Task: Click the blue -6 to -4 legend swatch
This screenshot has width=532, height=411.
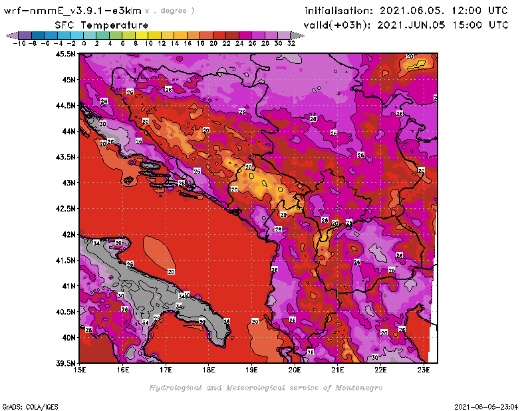Action: coord(51,35)
